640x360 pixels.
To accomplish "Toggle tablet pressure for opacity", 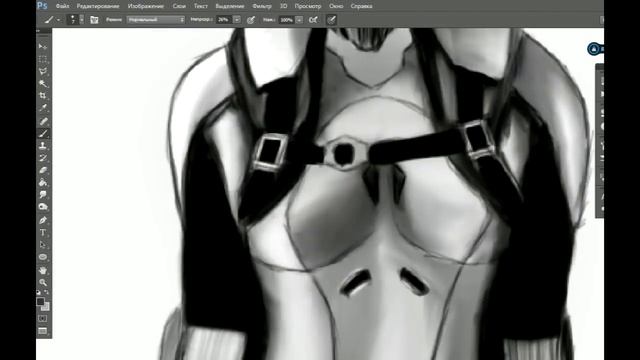I will (251, 20).
